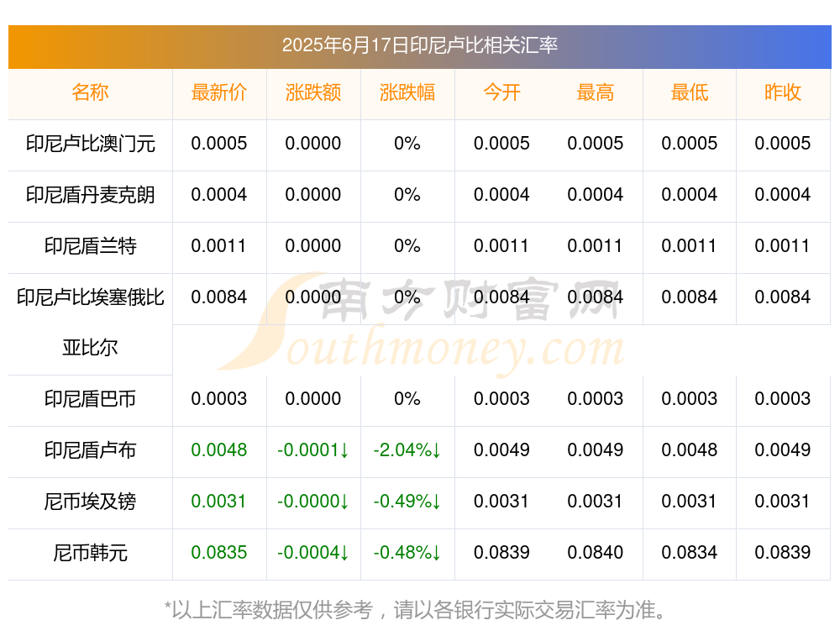Select the 印尼盾巴币 row name
The image size is (840, 636).
(x=90, y=399)
